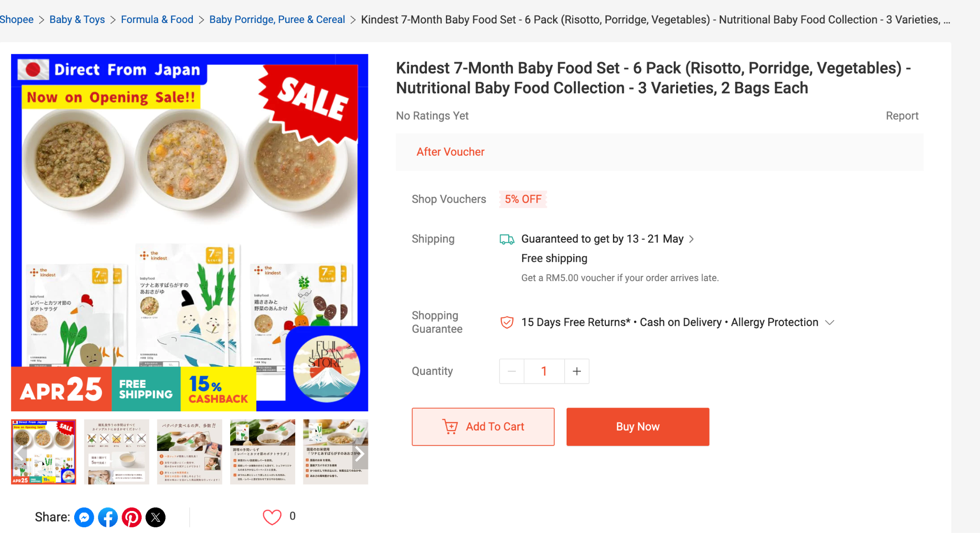Expand shipping delivery date details

coord(691,239)
